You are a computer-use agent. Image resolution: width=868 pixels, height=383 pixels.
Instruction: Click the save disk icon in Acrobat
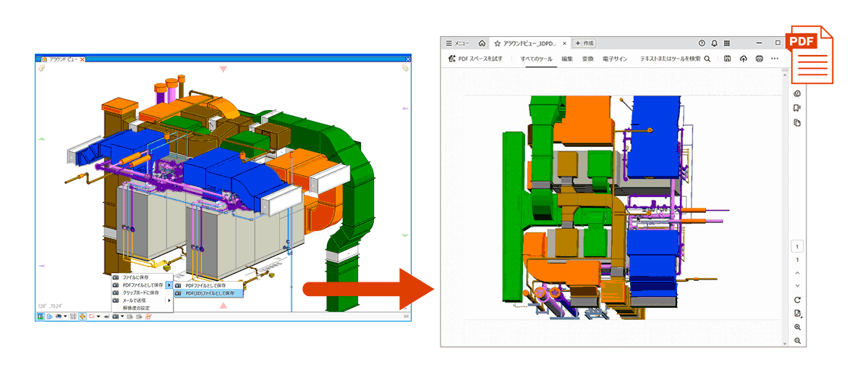tap(727, 59)
